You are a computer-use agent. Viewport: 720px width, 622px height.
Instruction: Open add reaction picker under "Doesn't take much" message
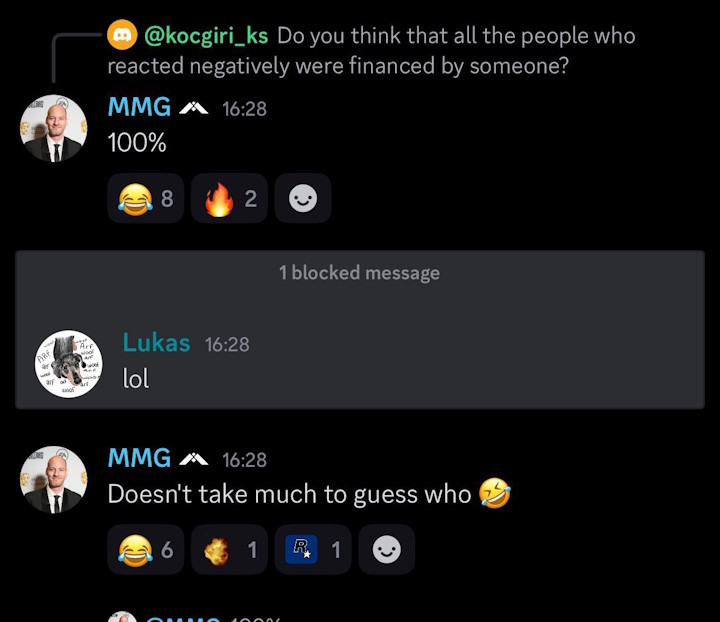[386, 550]
